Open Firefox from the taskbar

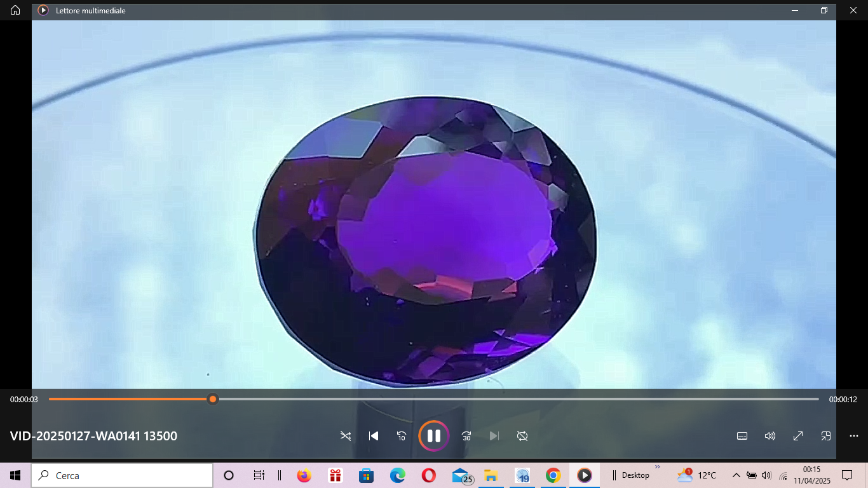point(304,475)
